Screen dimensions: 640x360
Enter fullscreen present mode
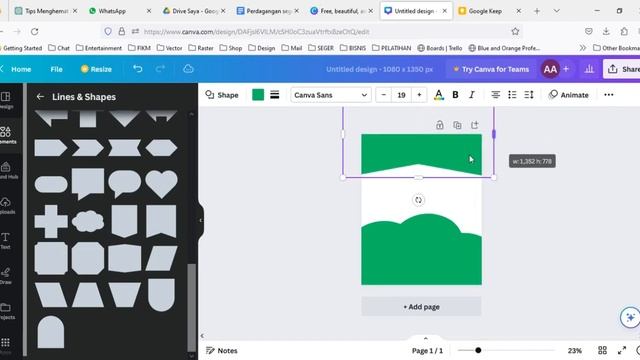click(622, 350)
